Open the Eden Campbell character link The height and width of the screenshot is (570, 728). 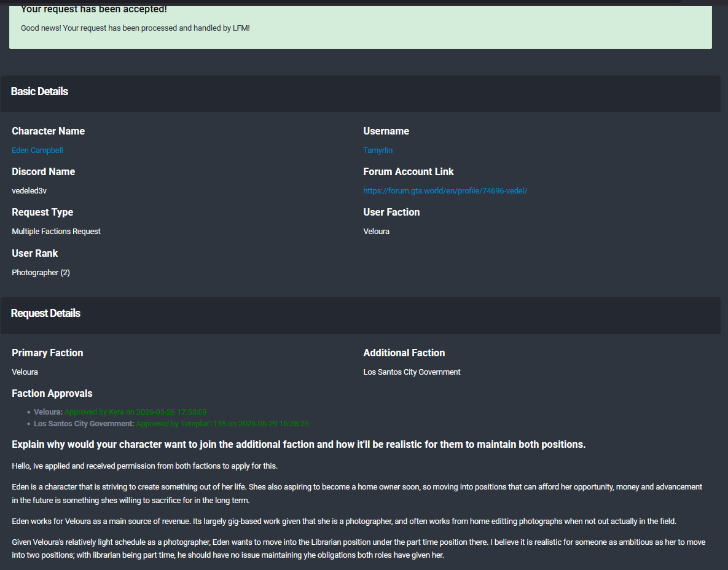click(37, 150)
